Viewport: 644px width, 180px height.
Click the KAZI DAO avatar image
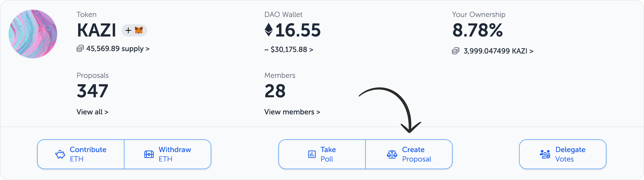pos(33,34)
